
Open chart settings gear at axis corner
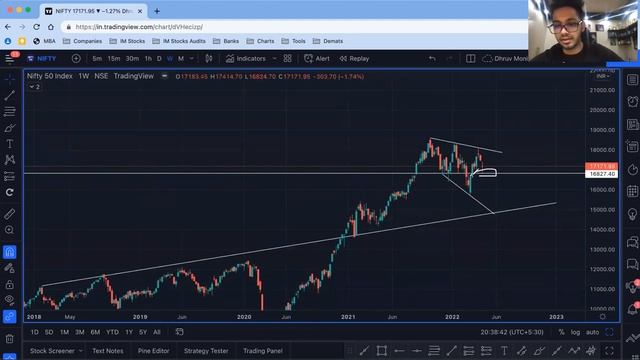point(602,317)
